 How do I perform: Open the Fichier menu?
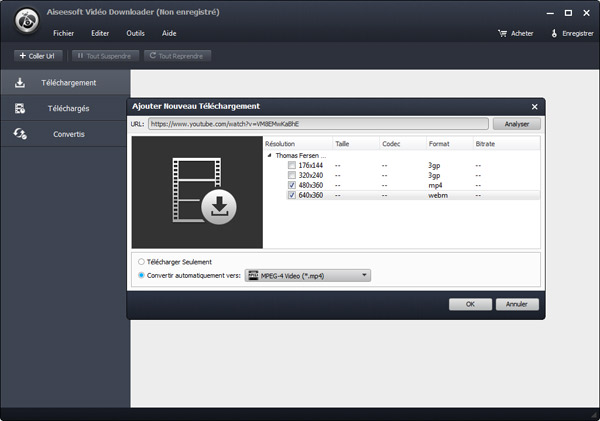click(64, 33)
